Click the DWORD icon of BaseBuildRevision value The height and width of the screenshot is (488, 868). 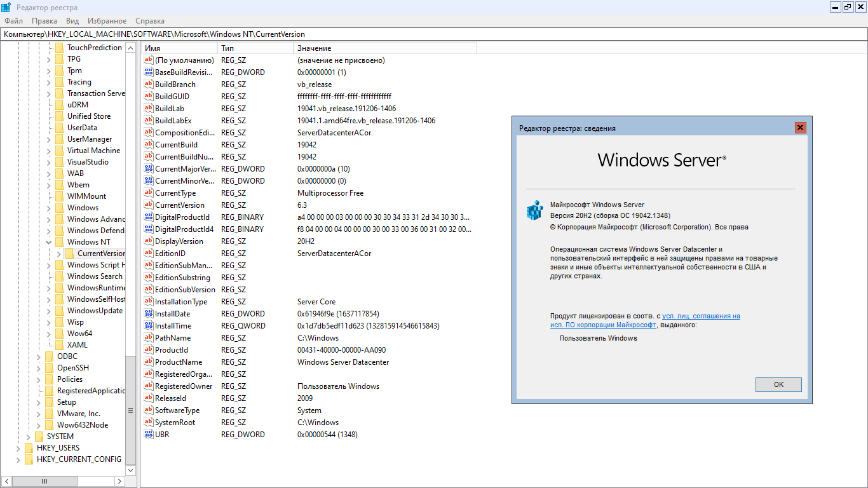[149, 72]
